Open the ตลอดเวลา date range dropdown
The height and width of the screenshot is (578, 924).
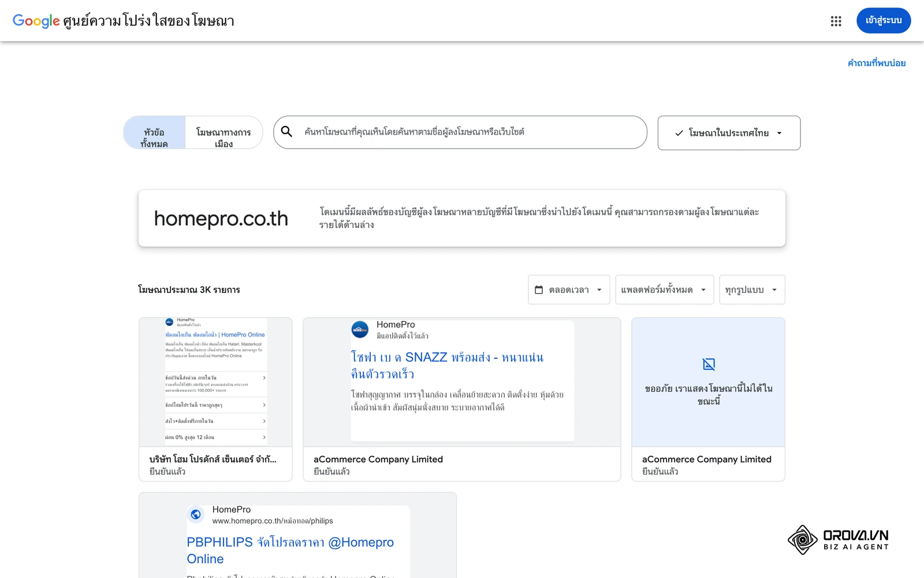pos(569,290)
